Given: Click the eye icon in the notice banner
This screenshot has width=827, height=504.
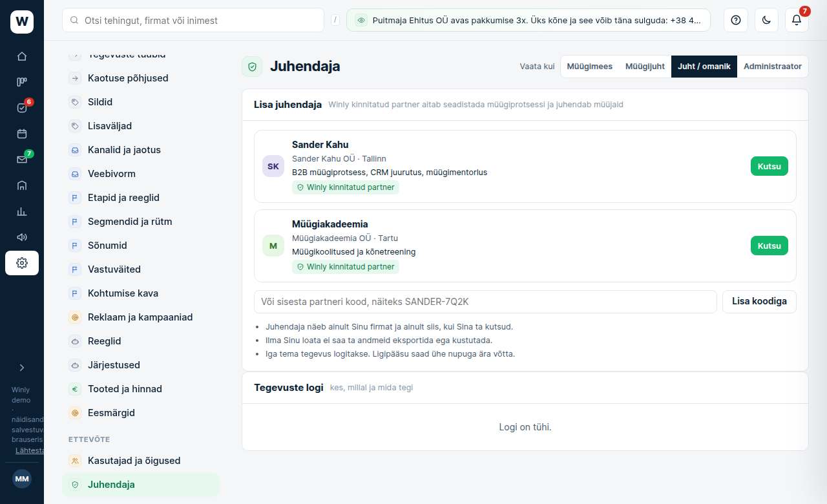Looking at the screenshot, I should coord(361,20).
